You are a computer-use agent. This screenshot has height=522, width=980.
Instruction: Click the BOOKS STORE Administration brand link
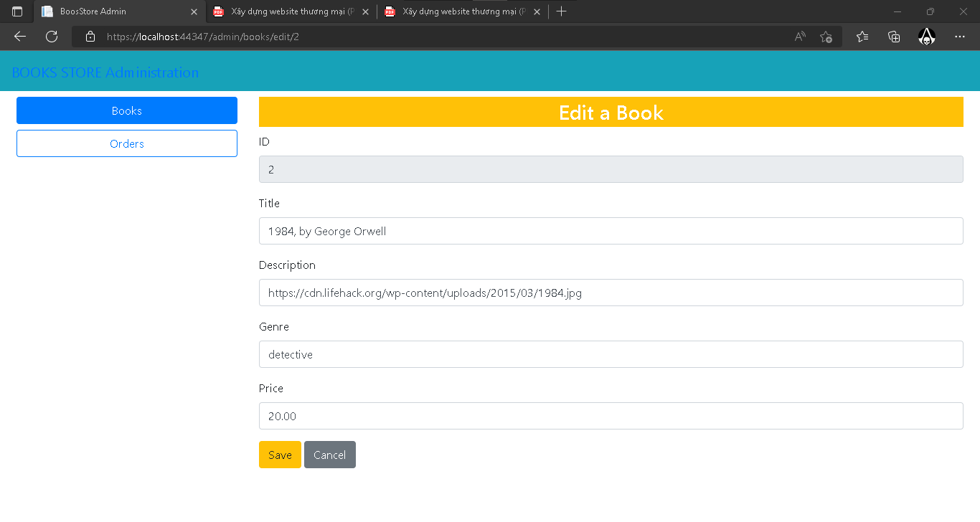[105, 72]
